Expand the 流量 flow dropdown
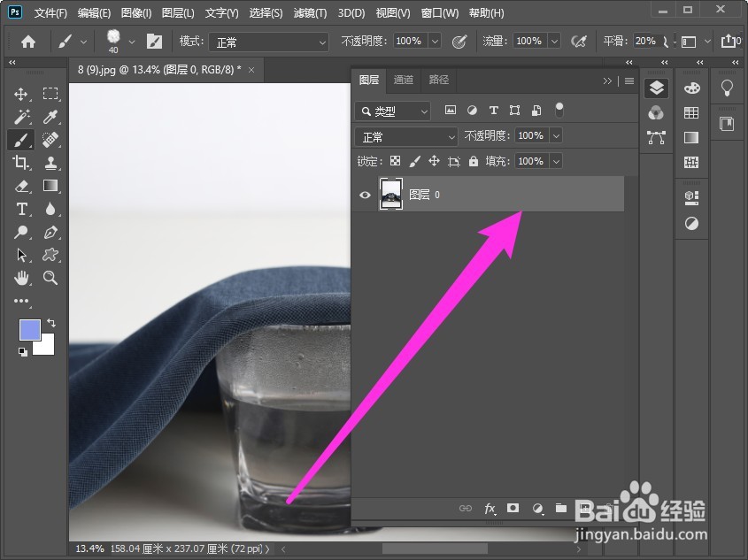The width and height of the screenshot is (748, 560). (x=554, y=42)
